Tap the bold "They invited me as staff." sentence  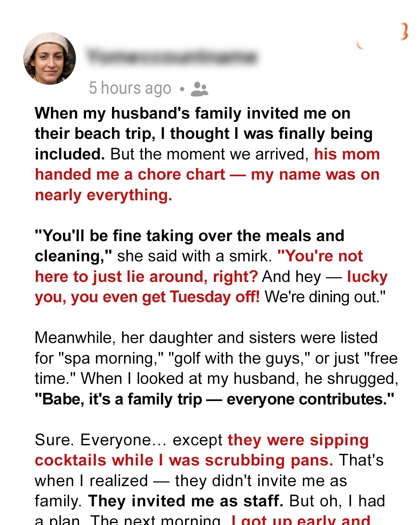[185, 501]
